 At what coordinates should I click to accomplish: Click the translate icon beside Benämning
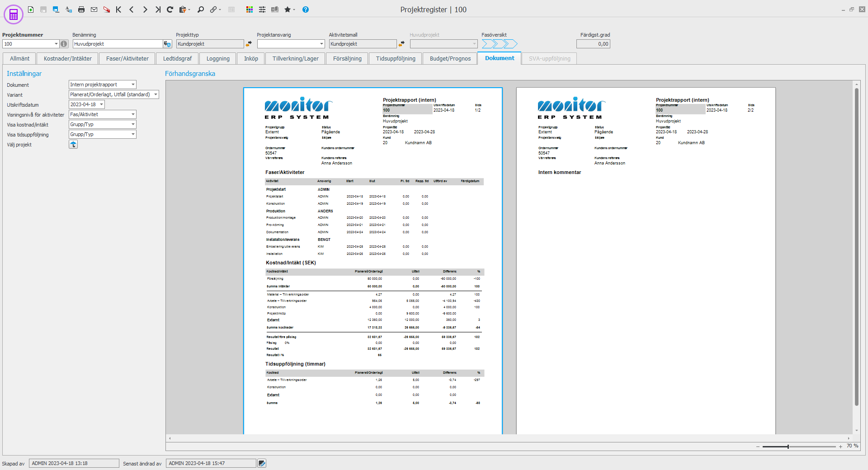pos(167,44)
